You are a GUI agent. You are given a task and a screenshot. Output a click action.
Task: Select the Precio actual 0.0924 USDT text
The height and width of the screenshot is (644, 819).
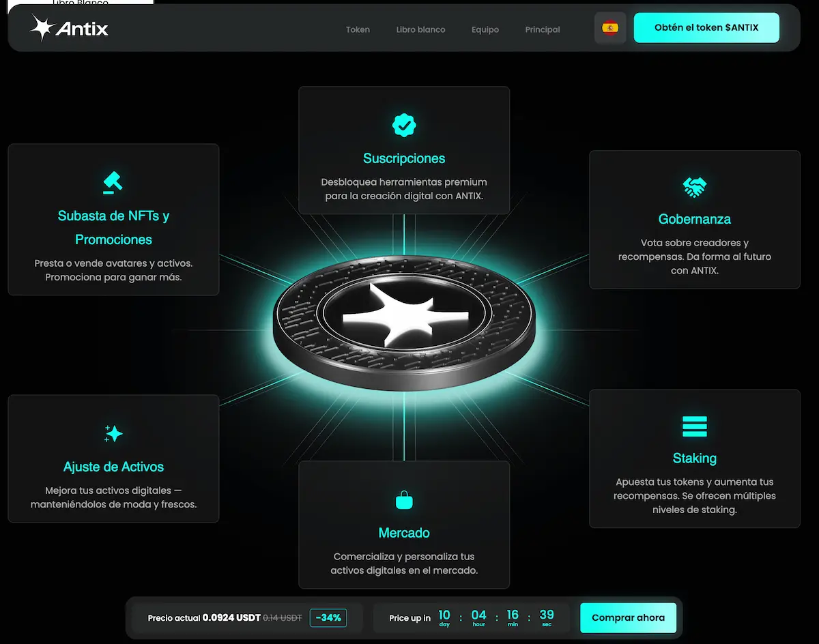[204, 618]
